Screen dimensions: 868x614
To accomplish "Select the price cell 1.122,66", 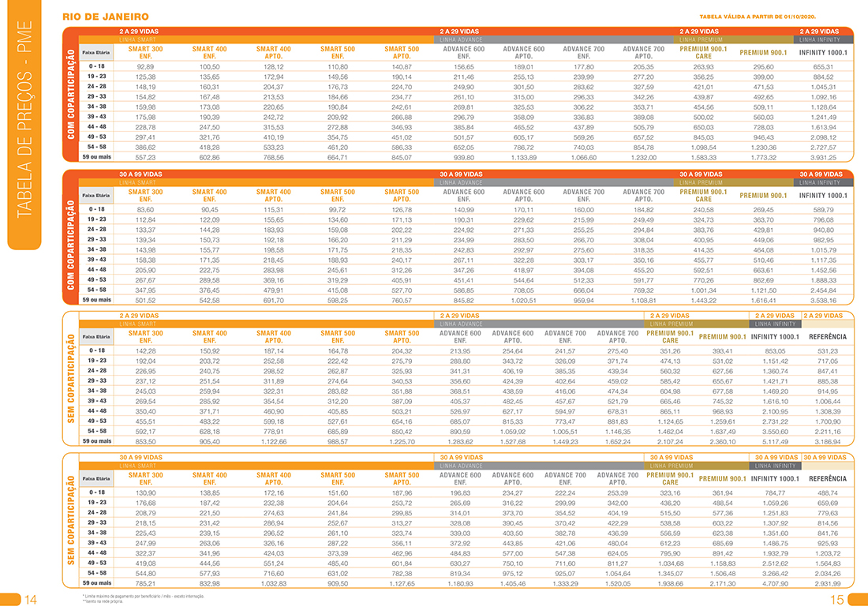I will coord(274,442).
